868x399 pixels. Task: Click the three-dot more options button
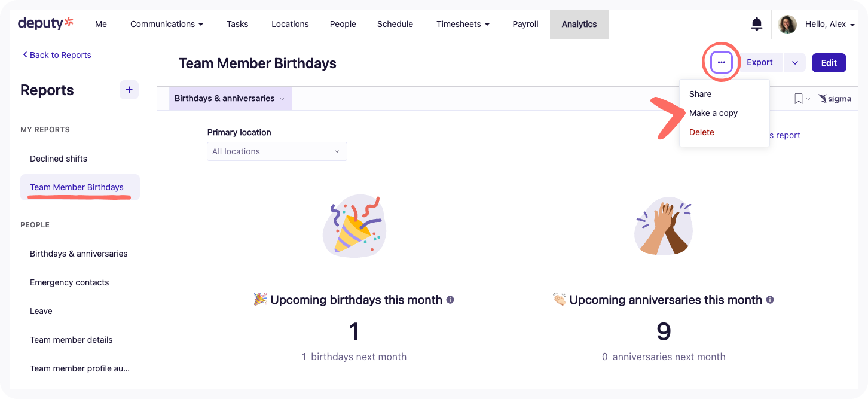[722, 62]
